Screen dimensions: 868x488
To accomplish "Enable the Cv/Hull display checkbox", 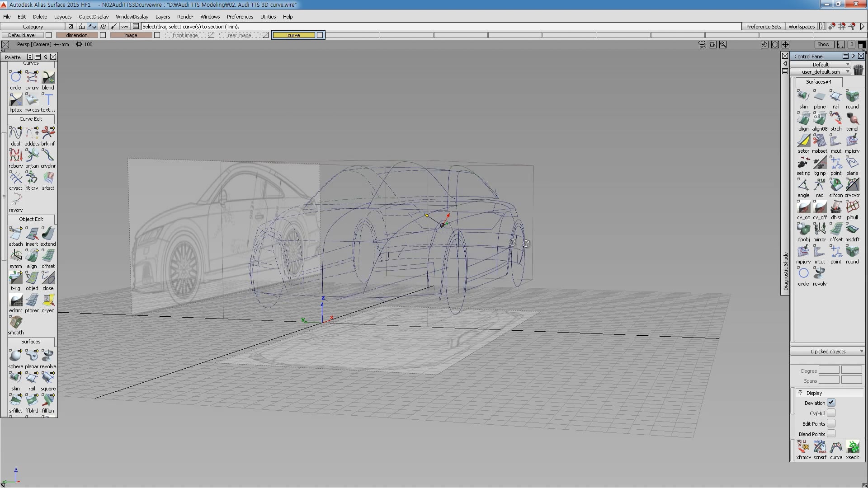I will [x=831, y=413].
